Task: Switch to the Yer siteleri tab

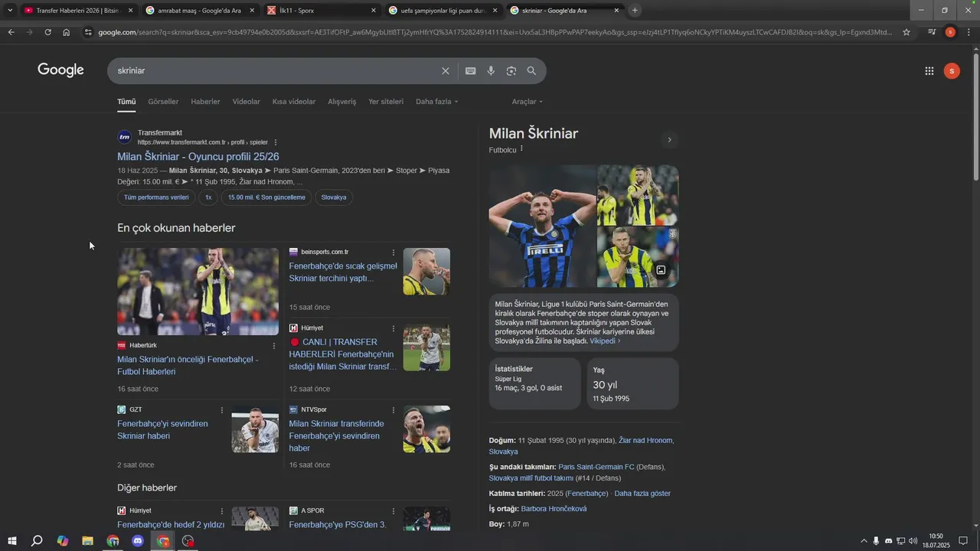Action: pos(386,102)
